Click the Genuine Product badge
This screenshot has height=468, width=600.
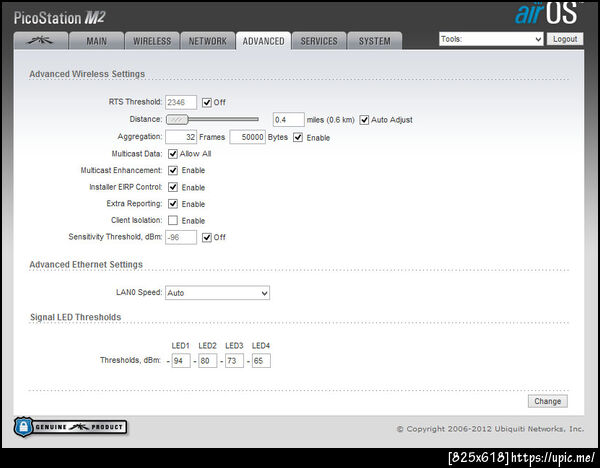click(x=70, y=427)
